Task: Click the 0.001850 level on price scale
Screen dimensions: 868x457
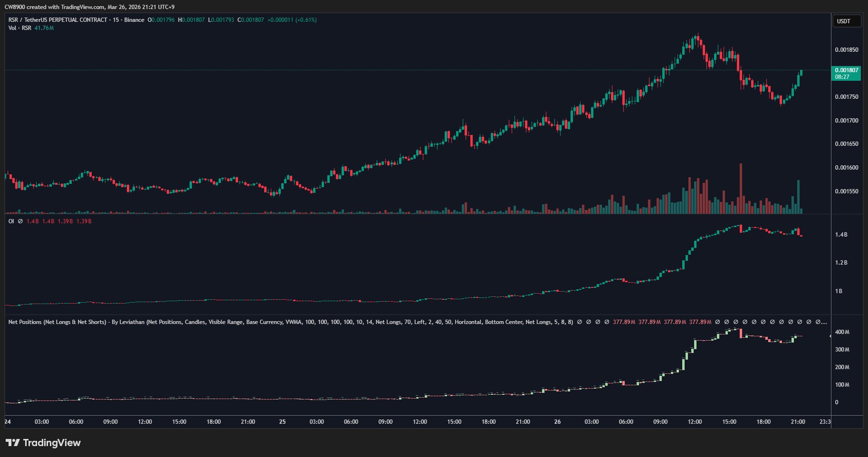Action: [x=846, y=50]
